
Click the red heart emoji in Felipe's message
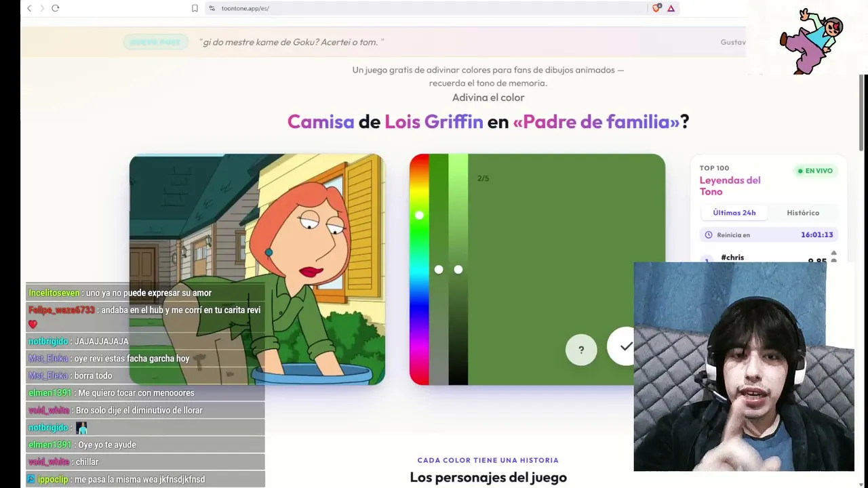[33, 324]
